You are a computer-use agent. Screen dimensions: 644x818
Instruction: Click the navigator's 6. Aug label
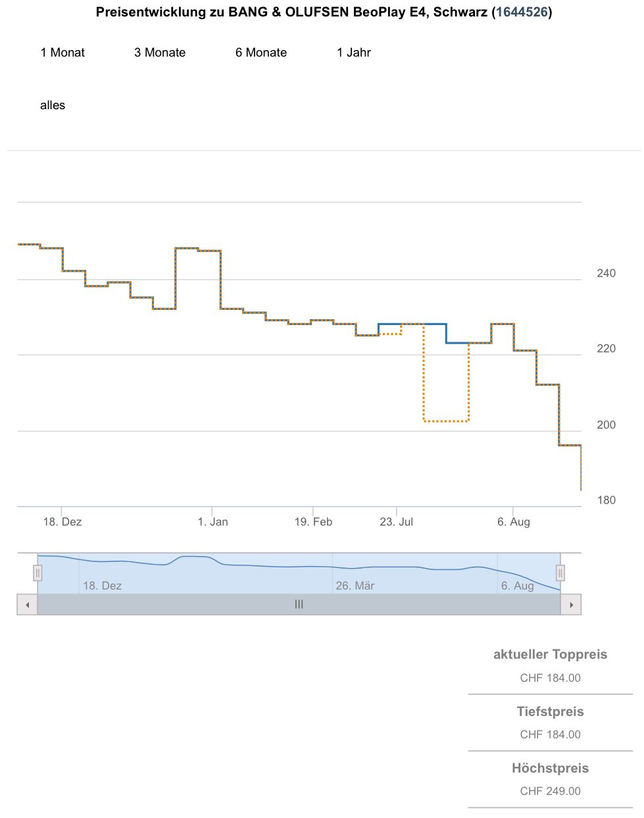518,586
